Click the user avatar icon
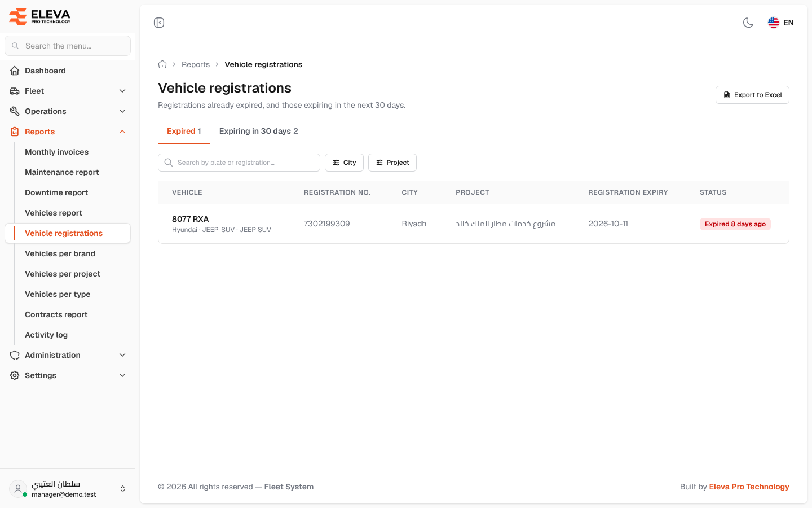Viewport: 812px width, 508px height. (18, 489)
